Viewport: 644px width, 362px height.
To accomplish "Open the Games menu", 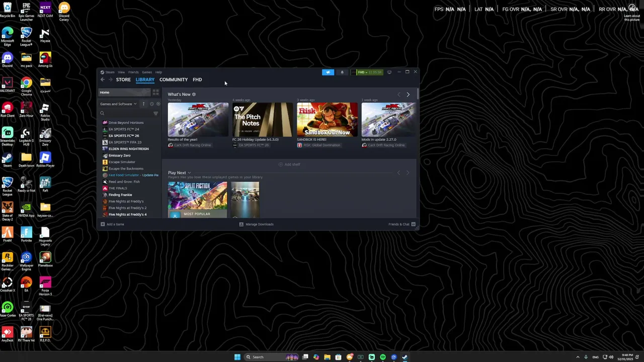I will tap(147, 72).
